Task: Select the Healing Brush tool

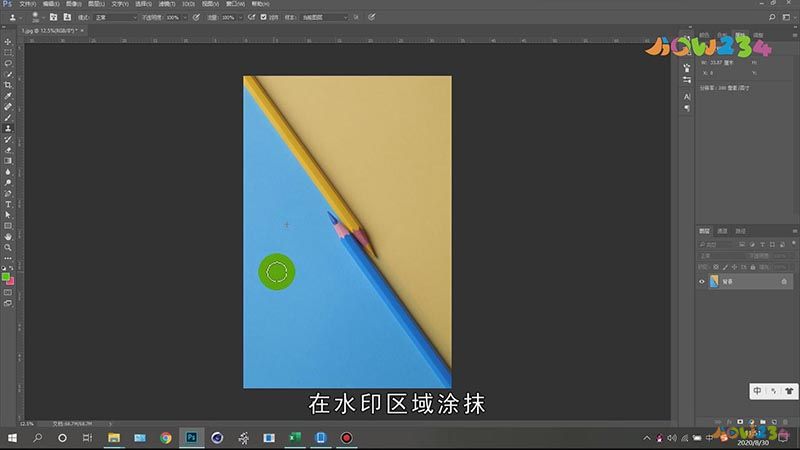Action: [8, 107]
